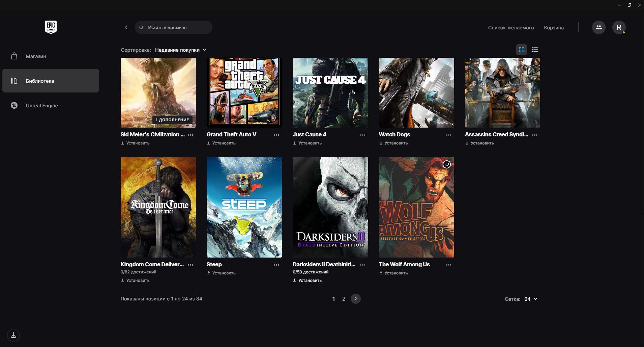The width and height of the screenshot is (644, 347).
Task: Switch to list view
Action: [x=535, y=50]
